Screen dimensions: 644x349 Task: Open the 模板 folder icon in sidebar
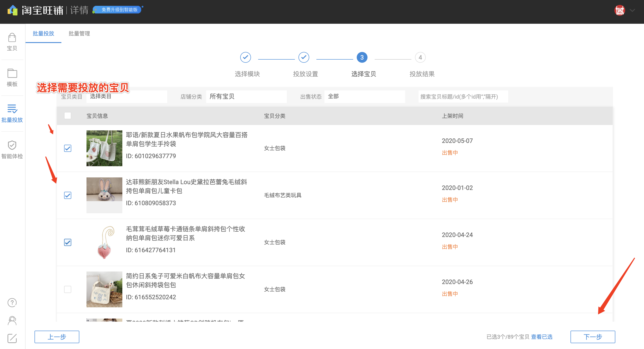pos(12,74)
